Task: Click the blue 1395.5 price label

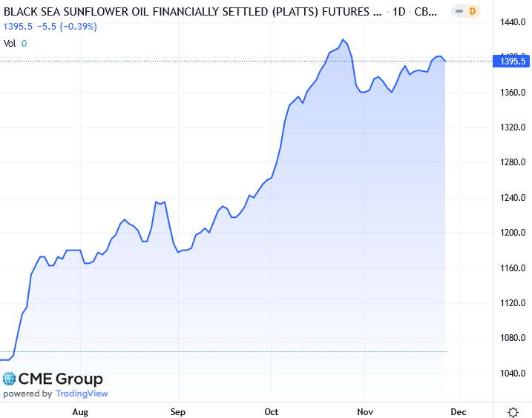Action: (513, 62)
